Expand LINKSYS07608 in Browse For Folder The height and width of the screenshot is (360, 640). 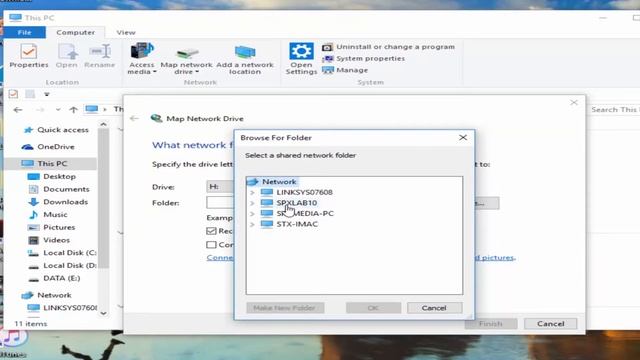(252, 192)
